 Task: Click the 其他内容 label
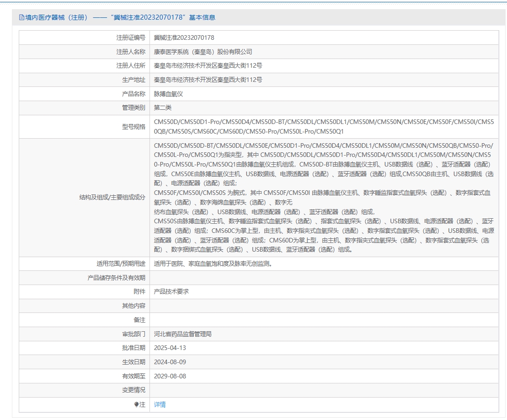point(134,306)
